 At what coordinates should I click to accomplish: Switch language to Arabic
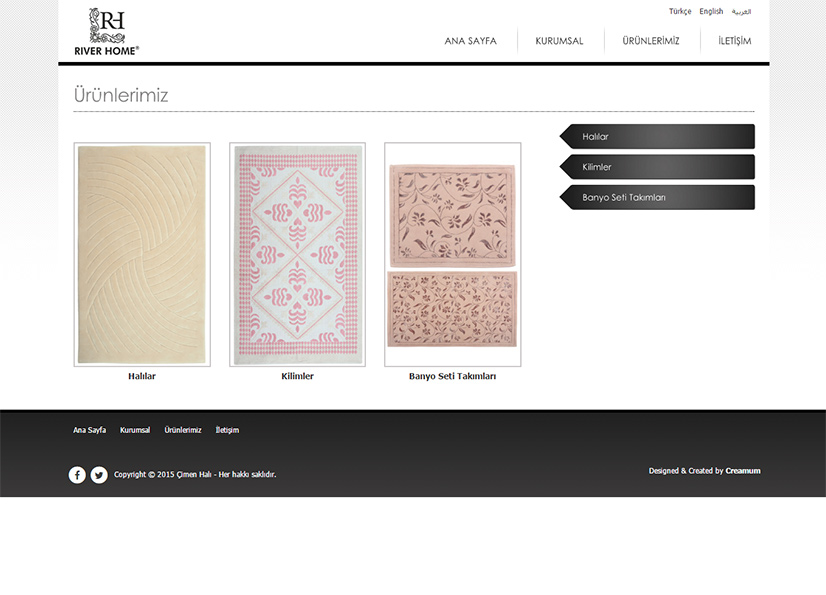click(x=741, y=12)
